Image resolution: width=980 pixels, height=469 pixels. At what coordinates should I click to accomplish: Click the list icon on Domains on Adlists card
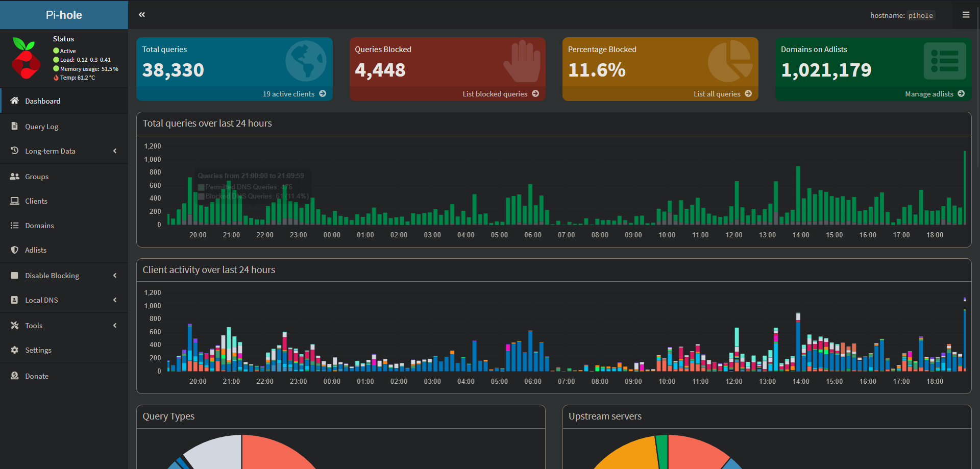945,61
